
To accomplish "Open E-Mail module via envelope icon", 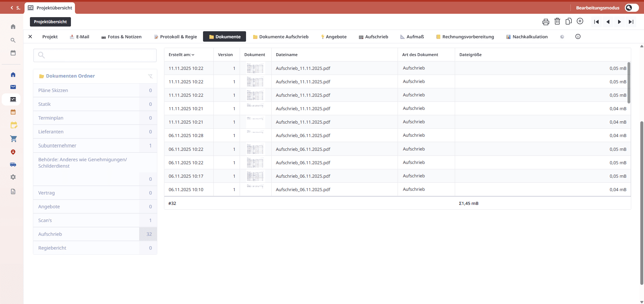I will point(13,87).
